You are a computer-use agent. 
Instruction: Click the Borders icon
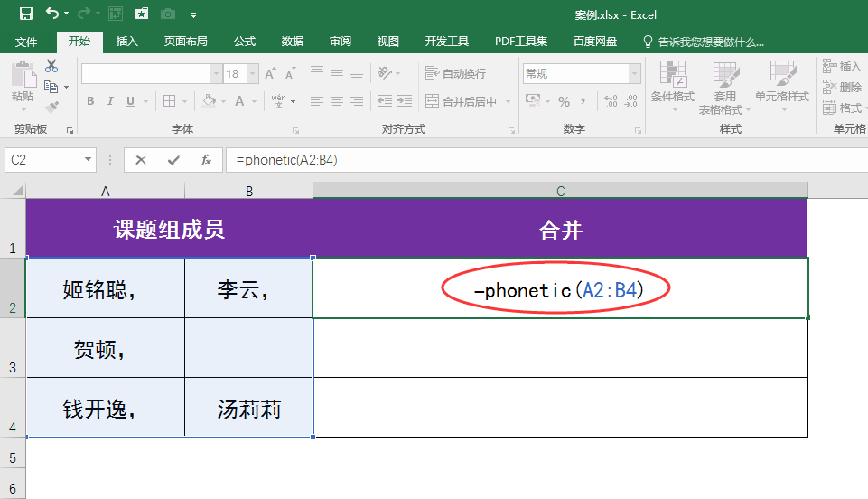click(x=170, y=101)
